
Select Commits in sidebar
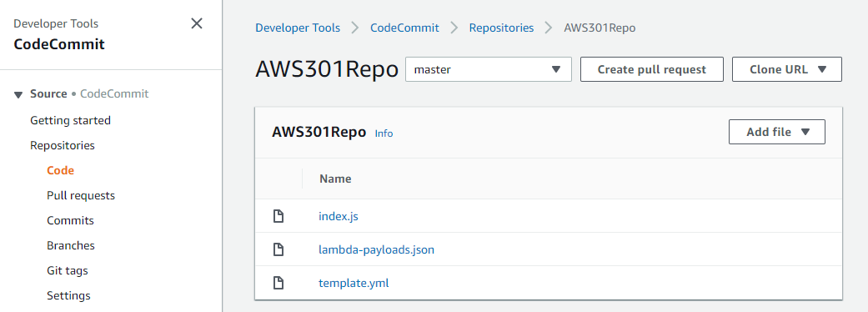[x=70, y=220]
